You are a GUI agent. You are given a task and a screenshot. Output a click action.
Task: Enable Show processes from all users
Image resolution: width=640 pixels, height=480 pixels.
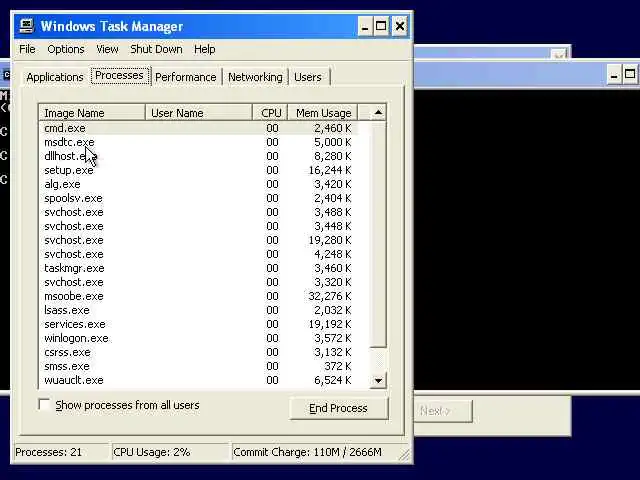coord(44,405)
